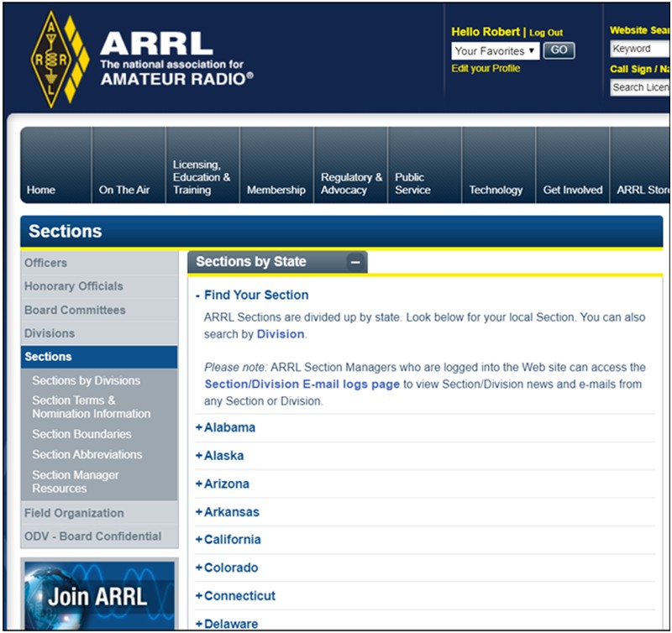Select Section Boundaries in the sidebar

pos(81,434)
